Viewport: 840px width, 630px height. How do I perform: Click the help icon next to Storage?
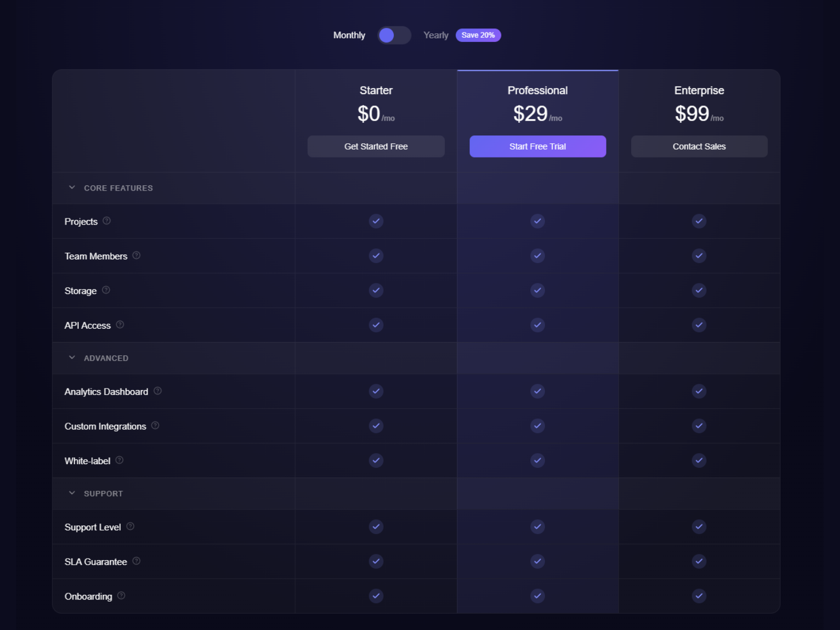pos(106,290)
